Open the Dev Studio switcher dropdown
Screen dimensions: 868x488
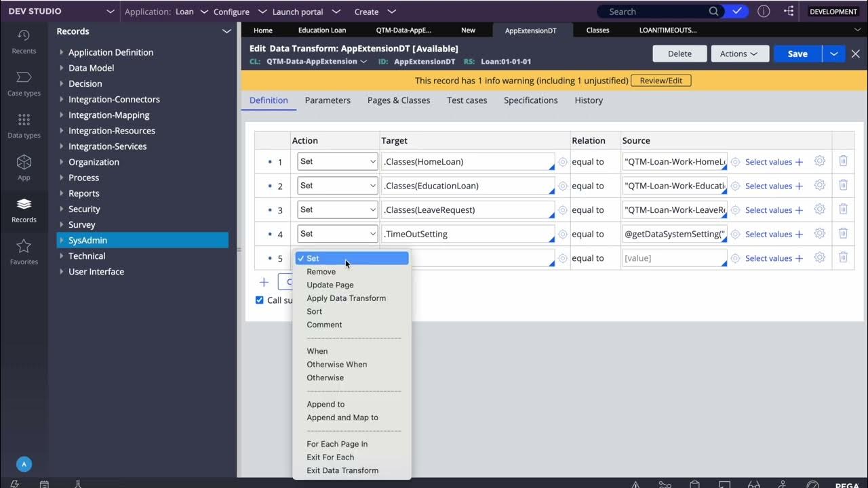click(111, 12)
